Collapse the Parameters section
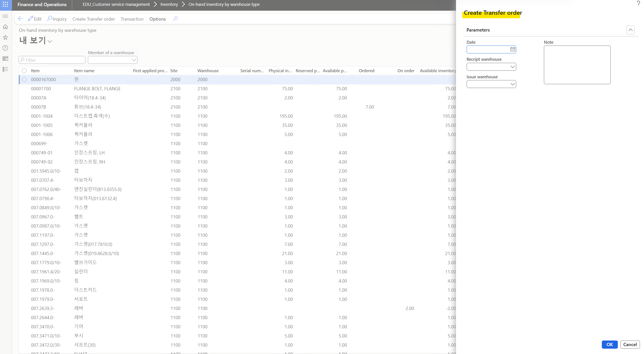 pos(630,30)
